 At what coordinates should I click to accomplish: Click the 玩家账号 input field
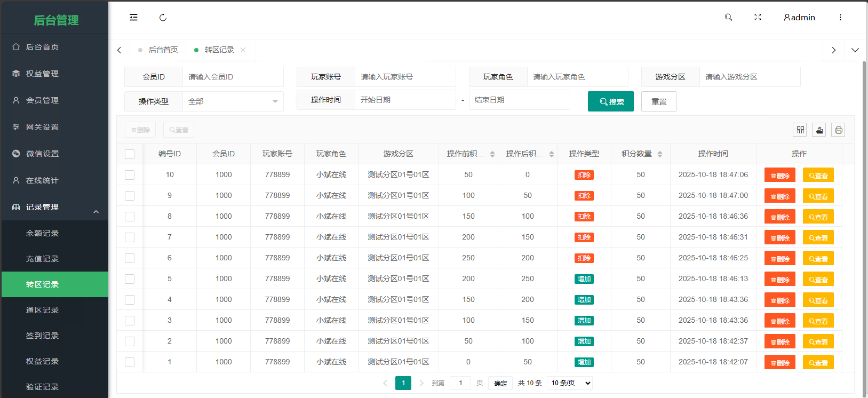(x=405, y=77)
